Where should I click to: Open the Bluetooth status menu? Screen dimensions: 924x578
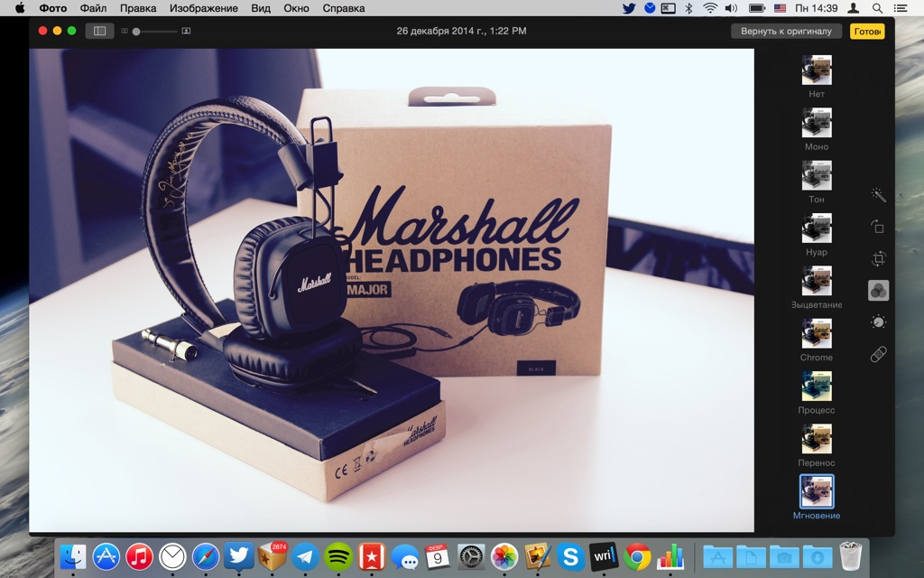point(688,8)
